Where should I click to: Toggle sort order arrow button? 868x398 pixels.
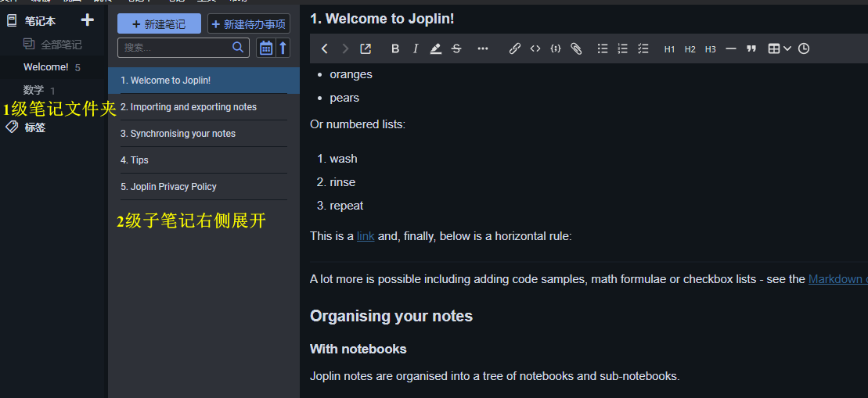point(283,48)
